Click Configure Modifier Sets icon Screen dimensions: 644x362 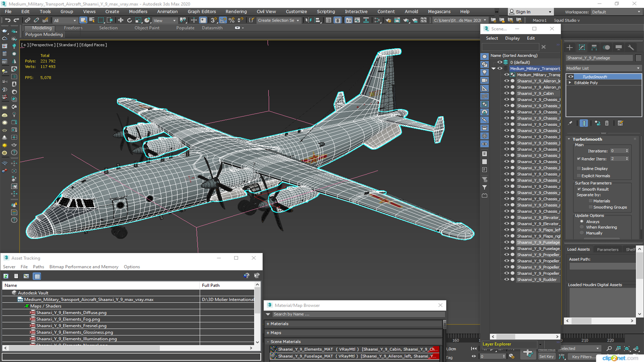tap(621, 123)
